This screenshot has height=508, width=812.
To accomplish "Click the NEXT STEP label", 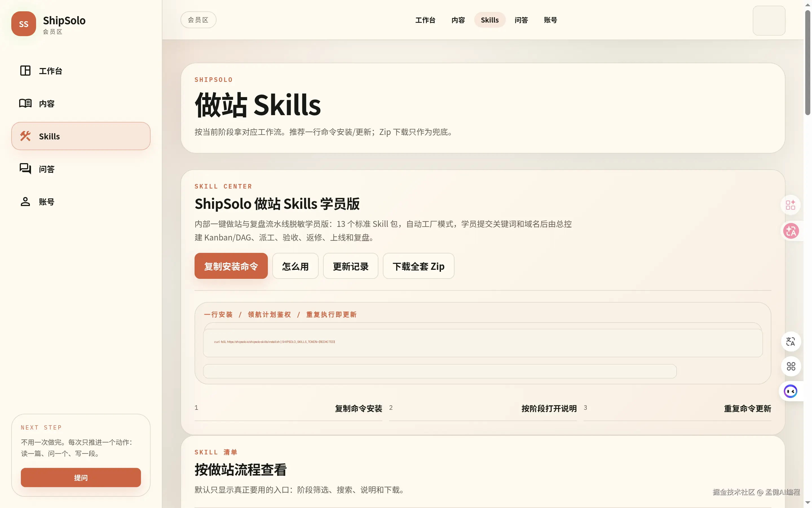I will (x=41, y=427).
